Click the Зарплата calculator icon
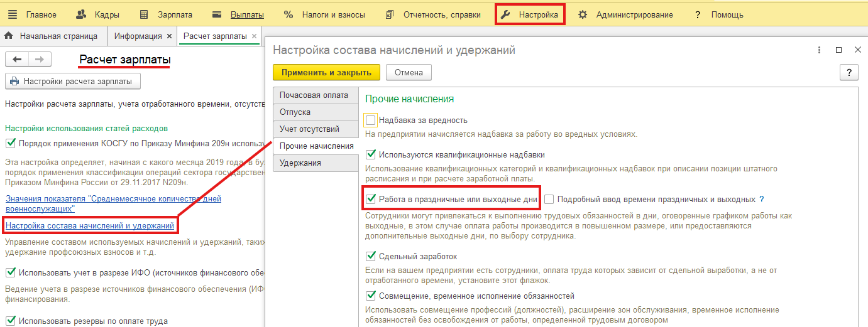 pyautogui.click(x=144, y=14)
